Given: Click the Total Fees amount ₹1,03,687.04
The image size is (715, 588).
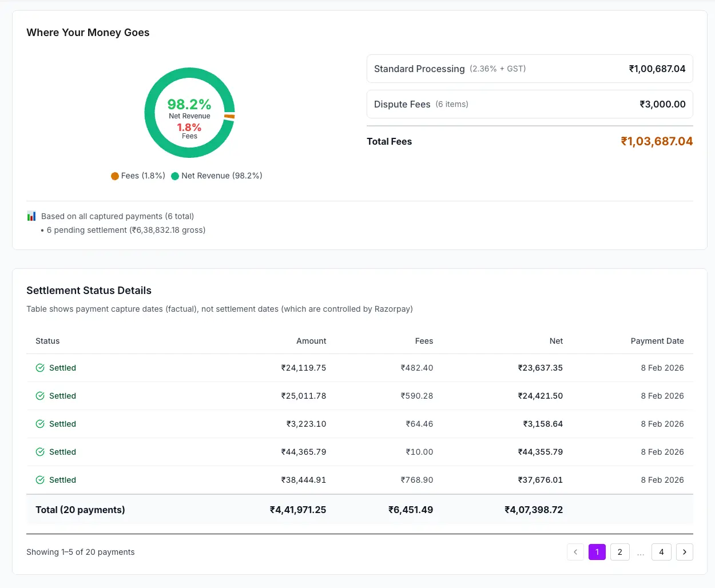Looking at the screenshot, I should coord(657,141).
